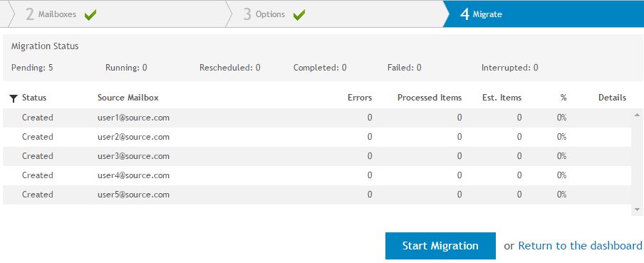Click the % column header
The image size is (644, 263).
pyautogui.click(x=563, y=98)
